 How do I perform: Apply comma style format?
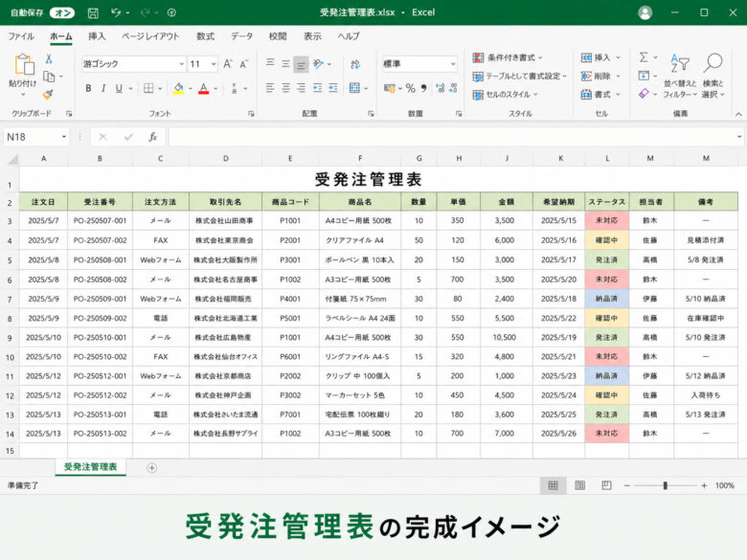[x=424, y=88]
